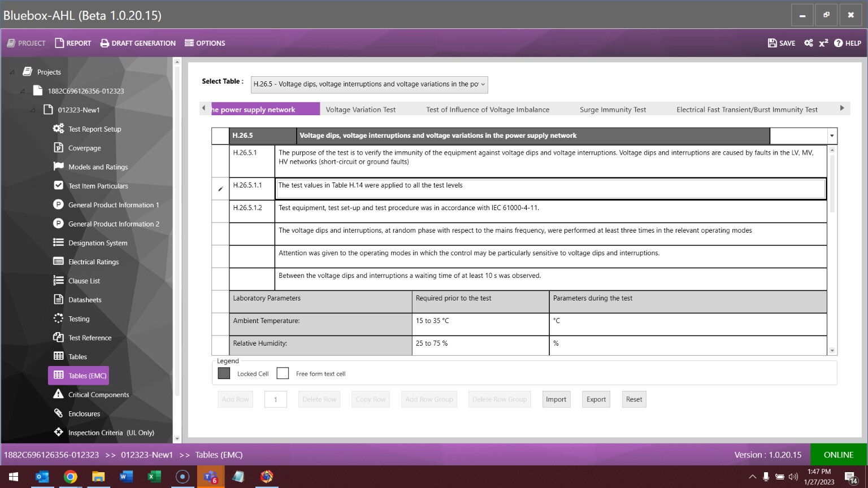The width and height of the screenshot is (868, 488).
Task: Click the Locked Cell legend box
Action: (x=224, y=373)
